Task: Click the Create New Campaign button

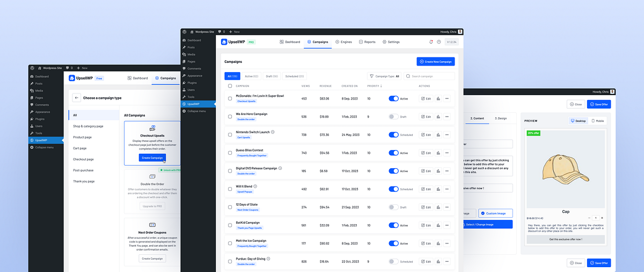Action: pos(436,62)
